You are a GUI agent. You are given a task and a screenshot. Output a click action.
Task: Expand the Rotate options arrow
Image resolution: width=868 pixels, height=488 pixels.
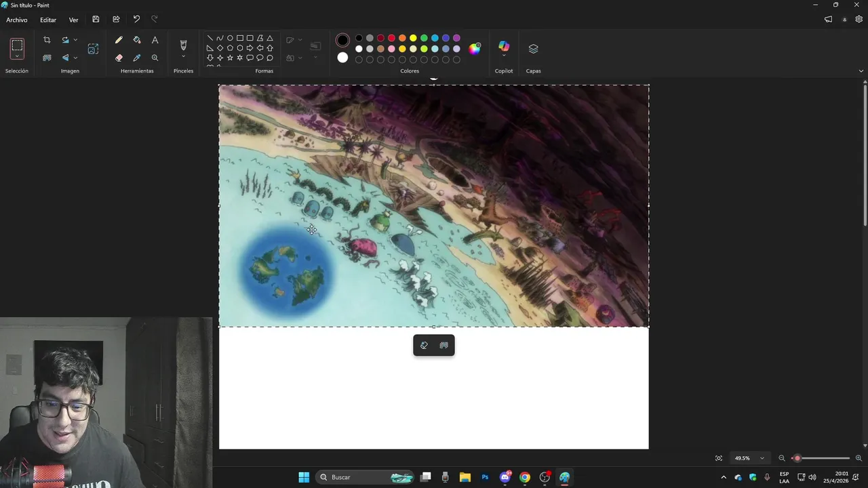tap(75, 40)
